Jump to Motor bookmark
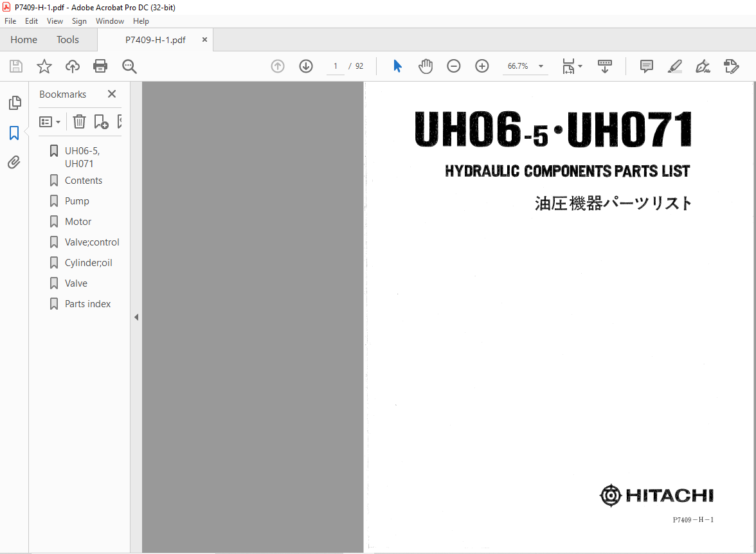Image resolution: width=756 pixels, height=554 pixels. coord(78,222)
